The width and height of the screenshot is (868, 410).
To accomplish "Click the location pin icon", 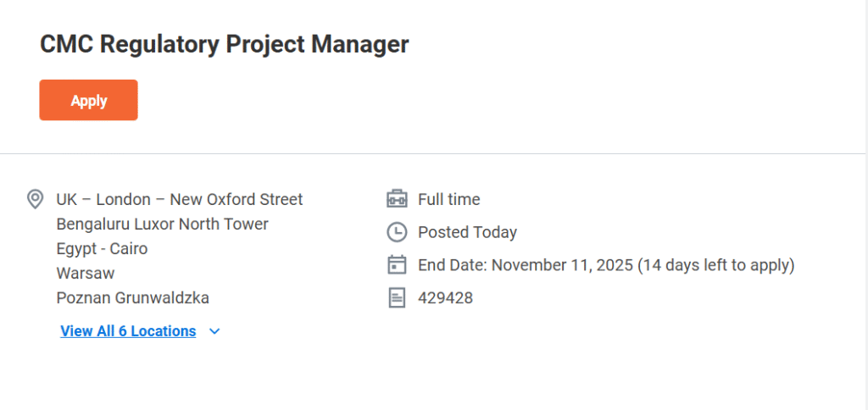I will [35, 200].
